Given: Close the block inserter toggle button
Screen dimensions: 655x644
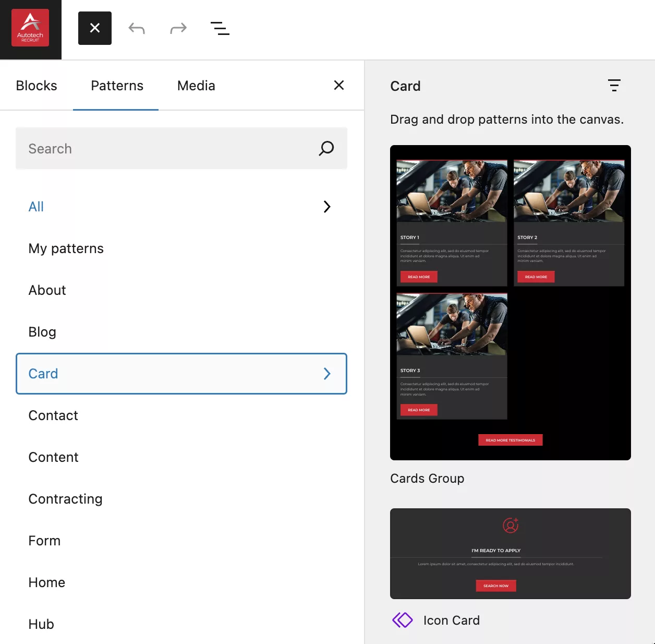Looking at the screenshot, I should [x=95, y=28].
